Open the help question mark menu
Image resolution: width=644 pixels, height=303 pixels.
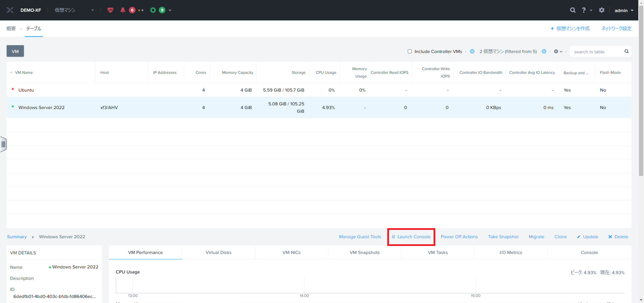tap(584, 10)
